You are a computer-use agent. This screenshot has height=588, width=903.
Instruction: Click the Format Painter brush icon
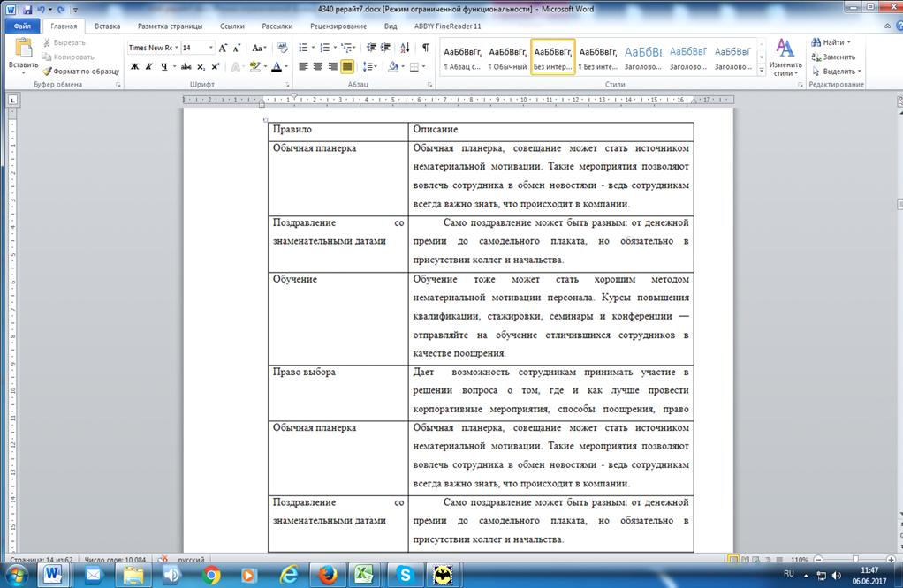point(48,71)
